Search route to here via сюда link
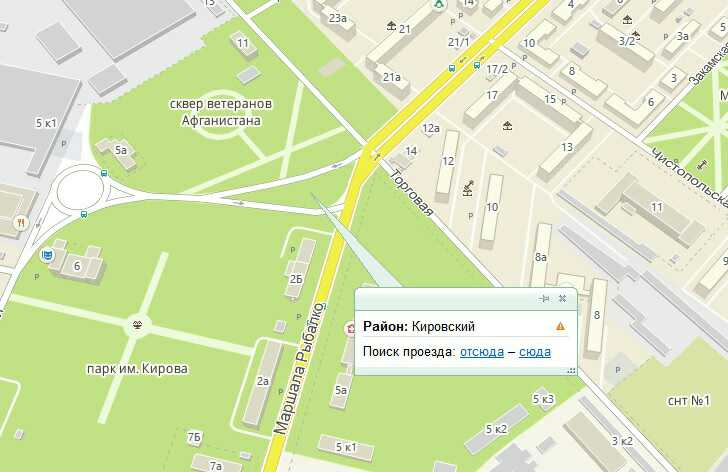This screenshot has width=728, height=472. click(535, 352)
